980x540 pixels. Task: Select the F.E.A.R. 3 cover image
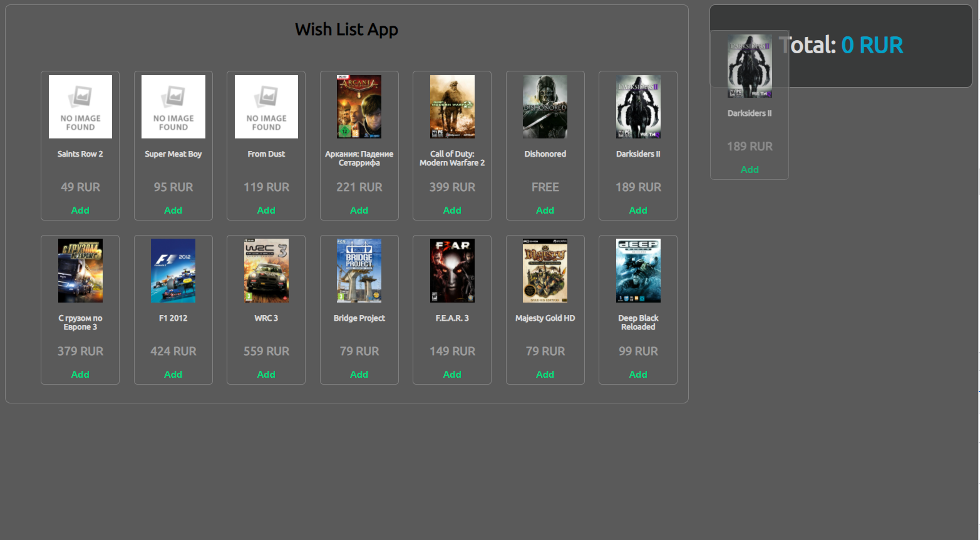tap(452, 271)
